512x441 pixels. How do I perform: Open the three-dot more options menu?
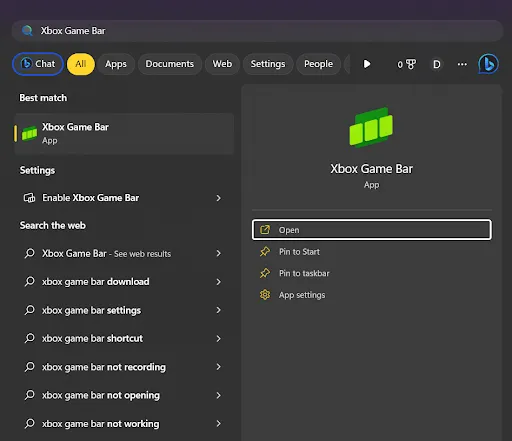(x=462, y=64)
